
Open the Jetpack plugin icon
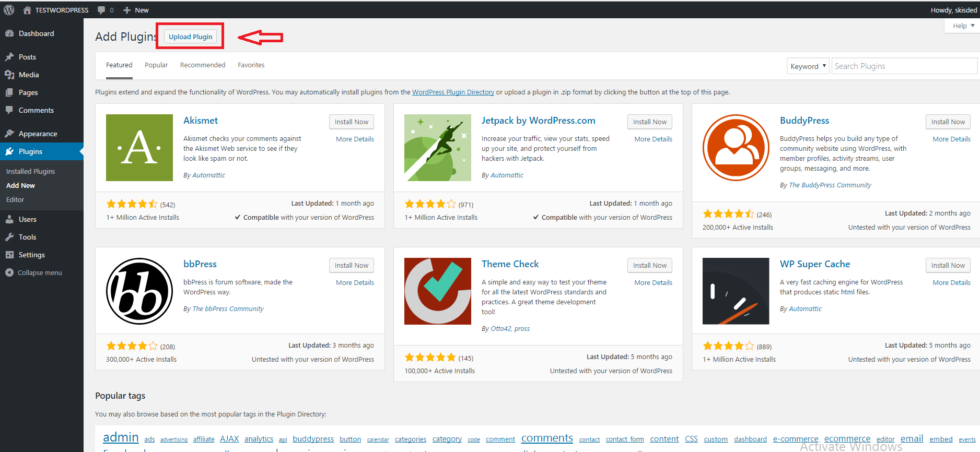pos(437,148)
